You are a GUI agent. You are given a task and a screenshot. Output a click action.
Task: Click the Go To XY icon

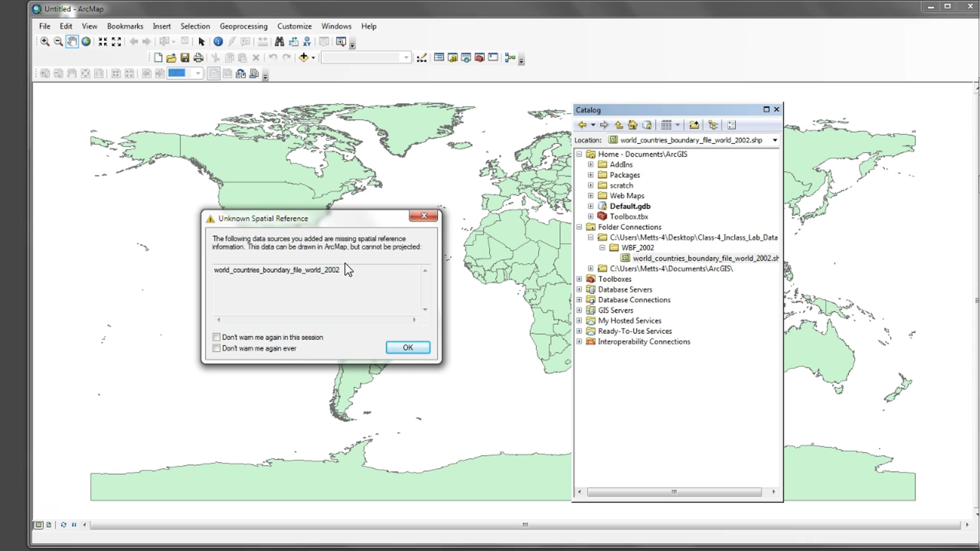click(x=307, y=42)
